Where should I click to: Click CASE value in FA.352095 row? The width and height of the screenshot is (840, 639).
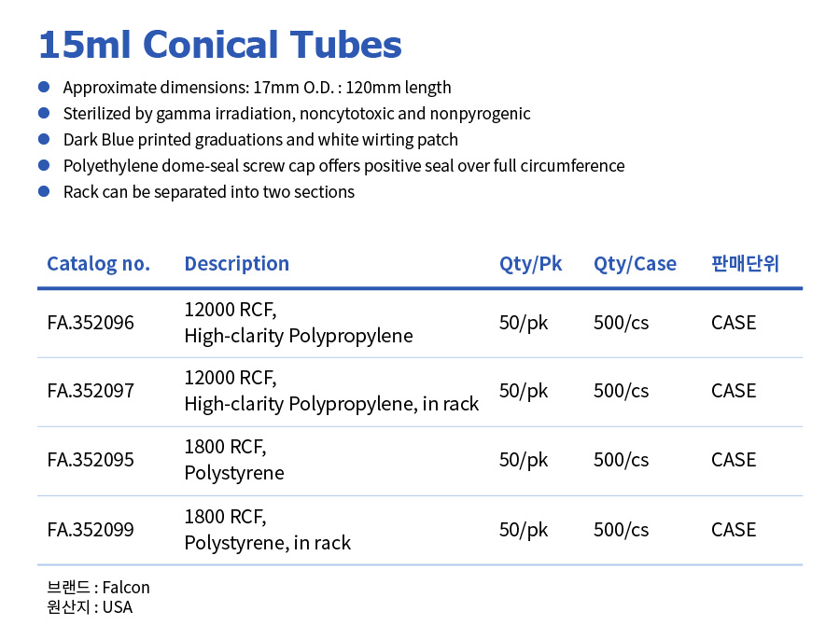[x=734, y=460]
